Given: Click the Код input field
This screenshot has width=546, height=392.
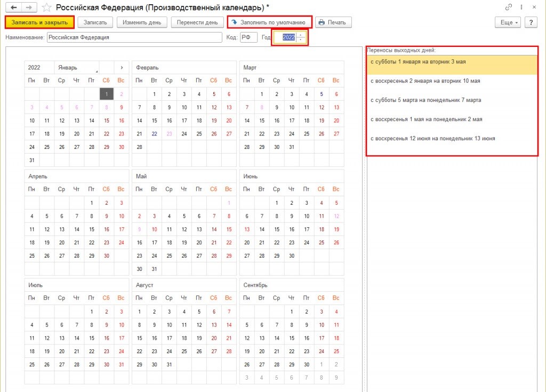Looking at the screenshot, I should (248, 37).
